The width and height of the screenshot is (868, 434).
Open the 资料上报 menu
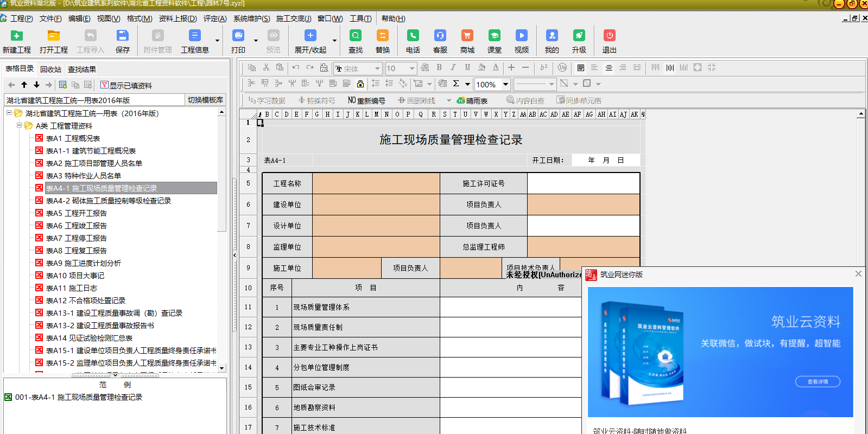click(178, 18)
